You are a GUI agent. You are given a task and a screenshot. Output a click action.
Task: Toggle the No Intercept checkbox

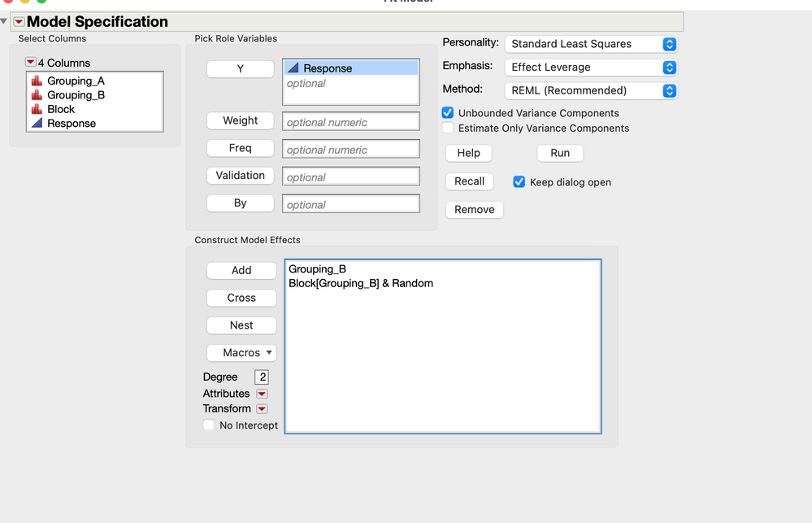209,425
